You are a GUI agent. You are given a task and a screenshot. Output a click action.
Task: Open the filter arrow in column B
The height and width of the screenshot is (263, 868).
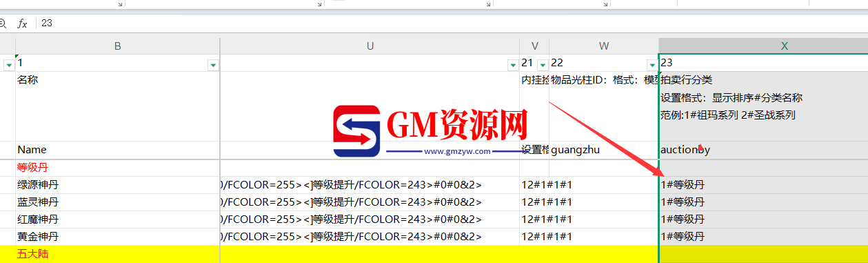point(213,65)
